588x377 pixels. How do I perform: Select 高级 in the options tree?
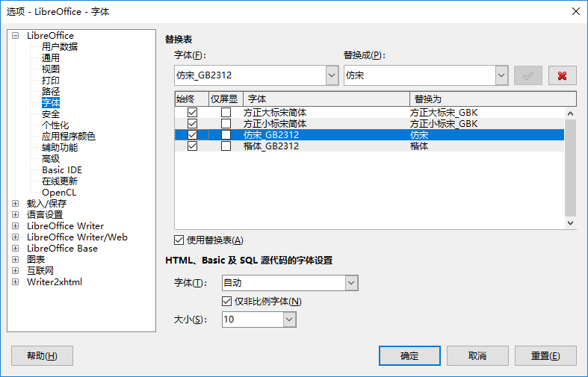click(x=51, y=158)
